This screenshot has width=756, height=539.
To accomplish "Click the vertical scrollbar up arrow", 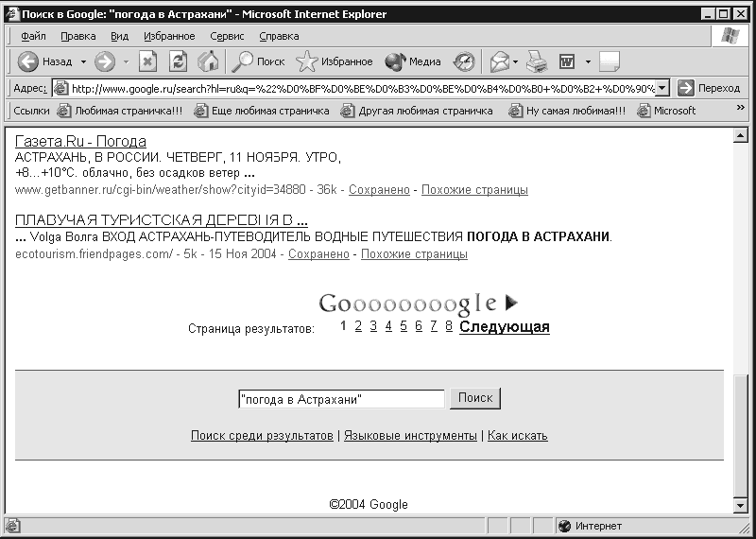I will click(x=740, y=135).
